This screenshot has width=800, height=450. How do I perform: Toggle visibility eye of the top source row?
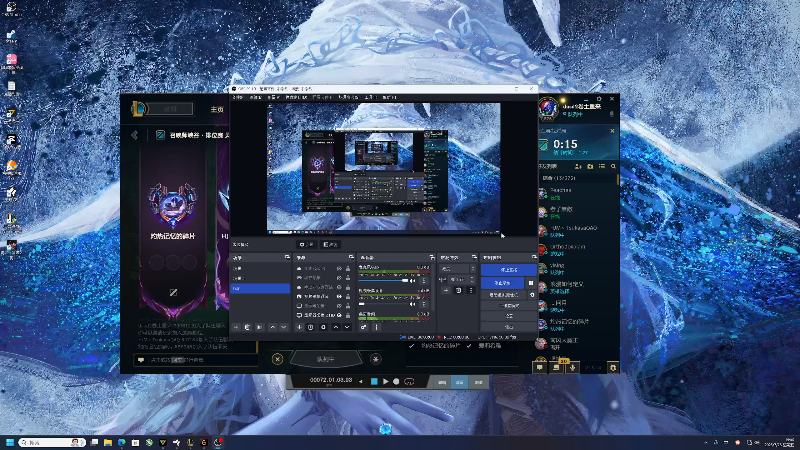pos(339,268)
